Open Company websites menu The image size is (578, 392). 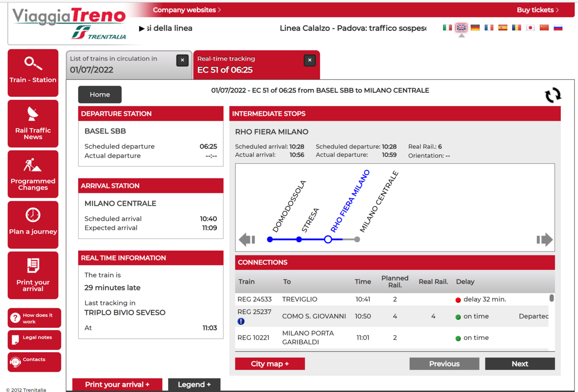pyautogui.click(x=187, y=10)
